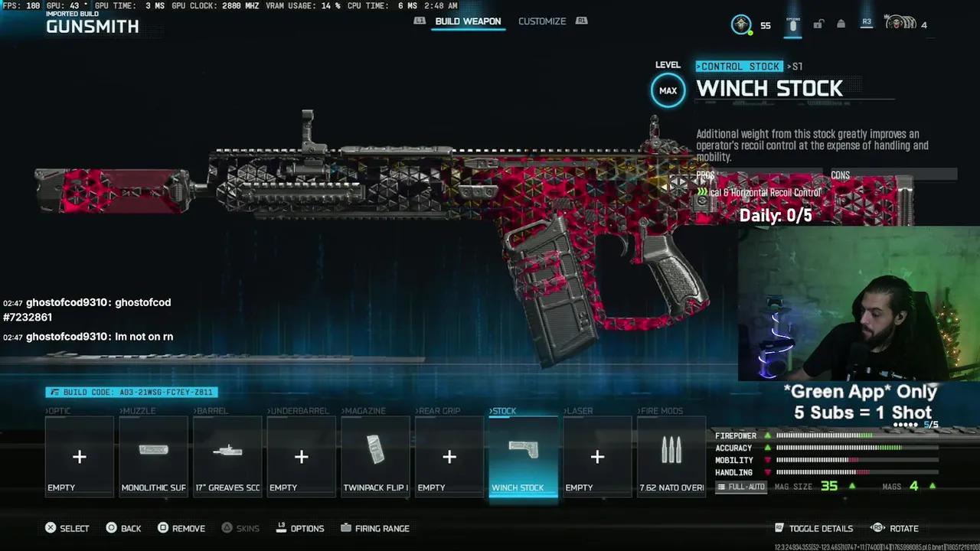Select the 17" Greaves barrel slot

[x=227, y=457]
